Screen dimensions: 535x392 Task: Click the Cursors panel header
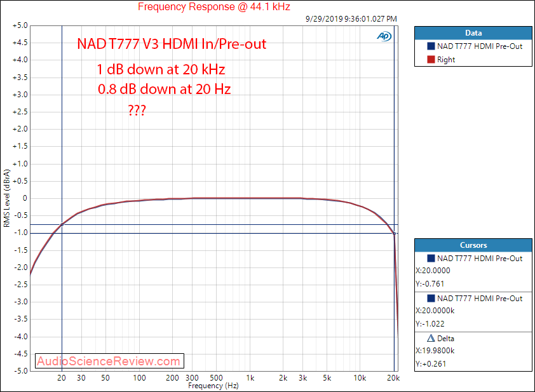[473, 245]
